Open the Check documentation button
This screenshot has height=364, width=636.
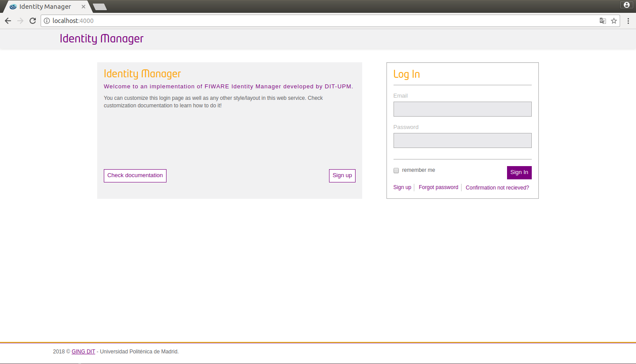[135, 175]
